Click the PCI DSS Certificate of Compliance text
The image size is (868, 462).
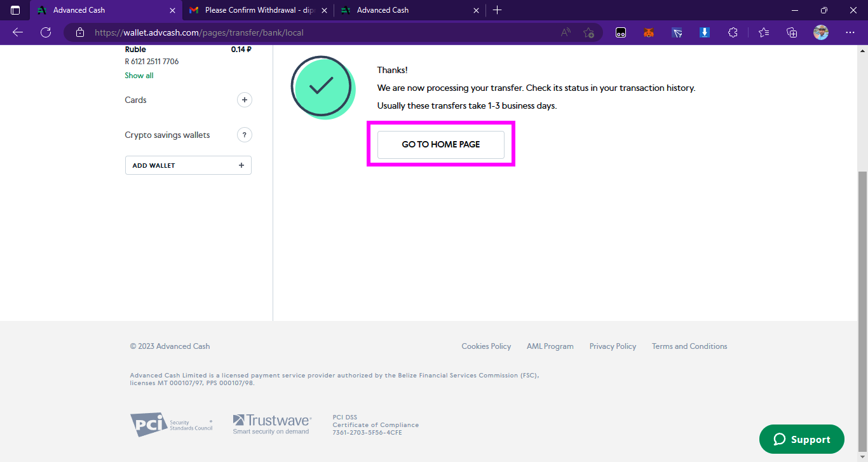[x=376, y=425]
